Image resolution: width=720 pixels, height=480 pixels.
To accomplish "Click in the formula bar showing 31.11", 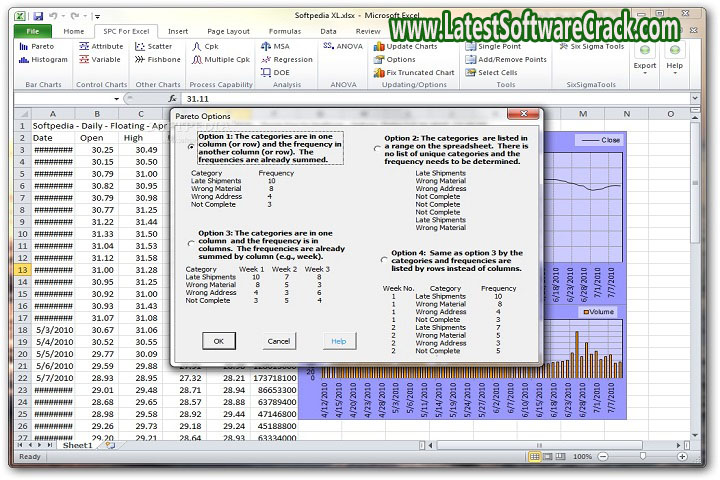I will click(x=435, y=99).
